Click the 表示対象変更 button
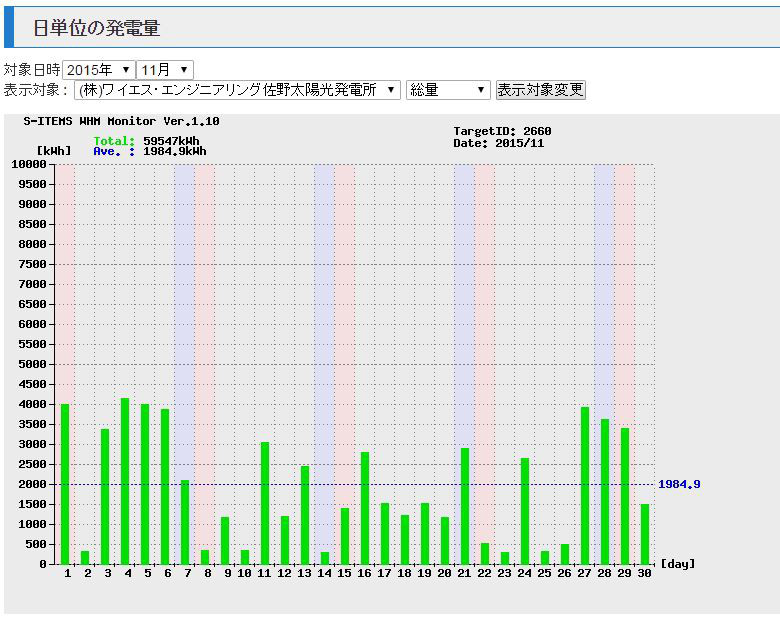This screenshot has height=617, width=780. 541,90
